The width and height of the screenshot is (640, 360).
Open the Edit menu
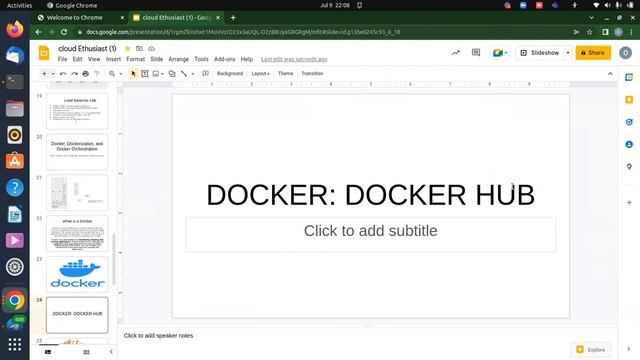click(78, 59)
